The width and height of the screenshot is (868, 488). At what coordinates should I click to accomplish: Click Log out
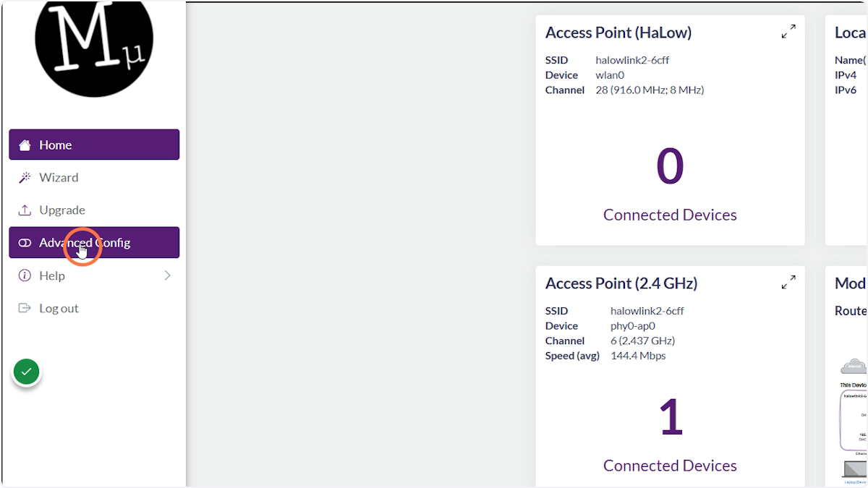click(x=59, y=308)
